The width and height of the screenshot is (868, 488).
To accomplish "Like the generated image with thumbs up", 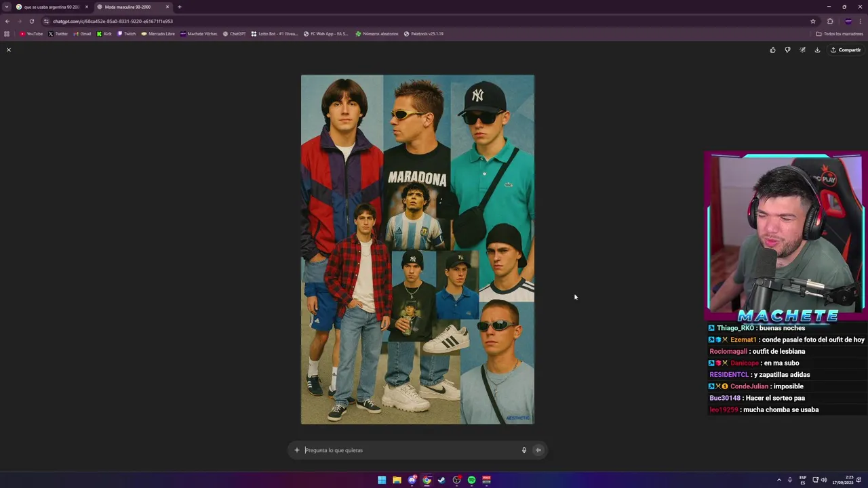I will tap(772, 49).
